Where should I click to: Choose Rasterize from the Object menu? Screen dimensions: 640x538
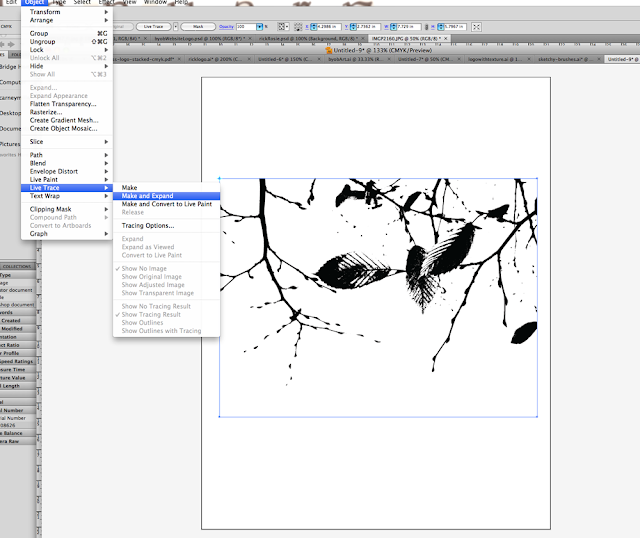(46, 112)
